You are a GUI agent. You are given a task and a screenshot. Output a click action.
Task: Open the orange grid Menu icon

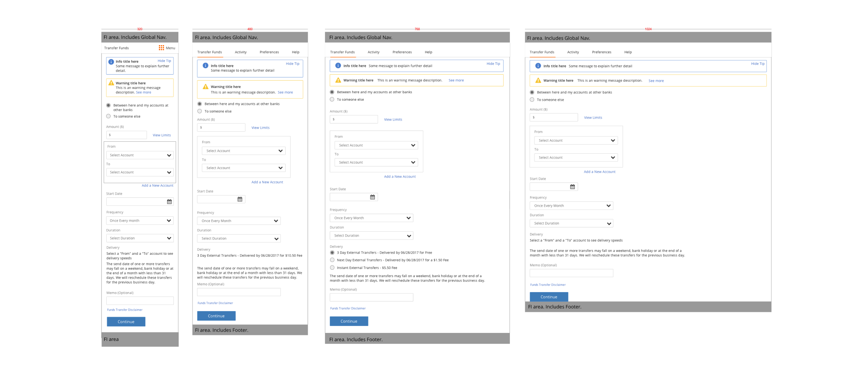coord(162,48)
